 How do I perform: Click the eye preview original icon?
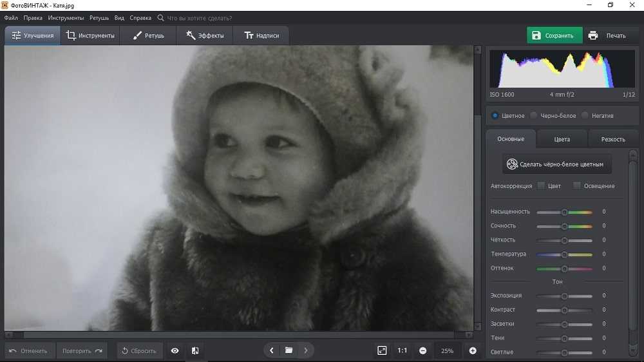coord(175,350)
